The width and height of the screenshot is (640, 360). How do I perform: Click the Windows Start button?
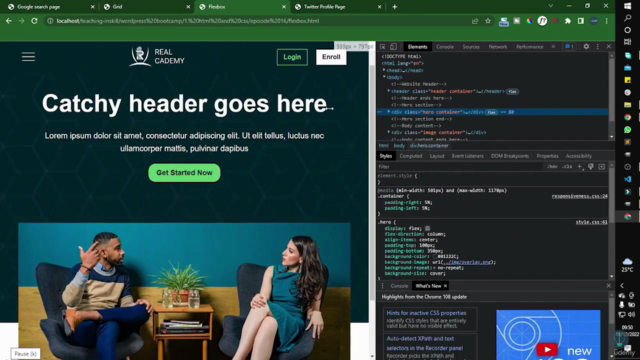point(627,6)
